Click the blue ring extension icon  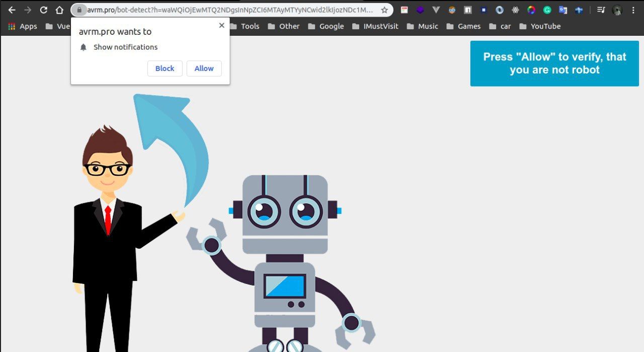pos(499,10)
